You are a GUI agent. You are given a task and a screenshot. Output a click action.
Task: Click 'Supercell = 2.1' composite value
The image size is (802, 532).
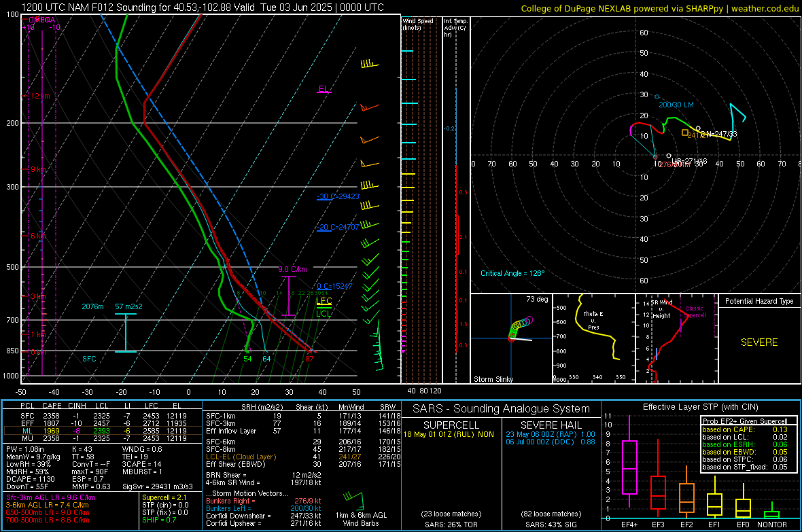point(164,497)
